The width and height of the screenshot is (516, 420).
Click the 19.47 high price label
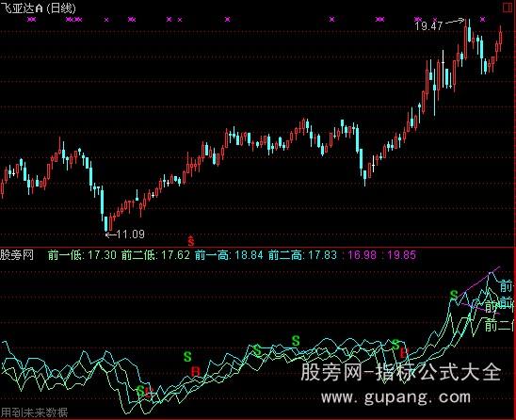428,25
